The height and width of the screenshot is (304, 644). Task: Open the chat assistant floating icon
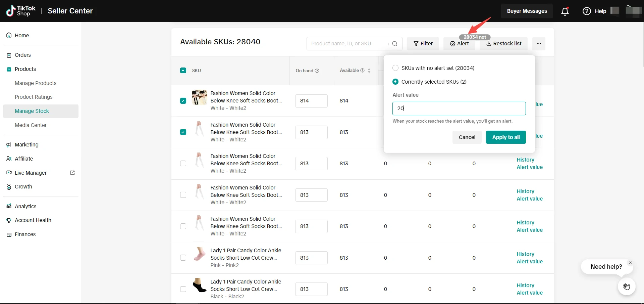[x=626, y=287]
